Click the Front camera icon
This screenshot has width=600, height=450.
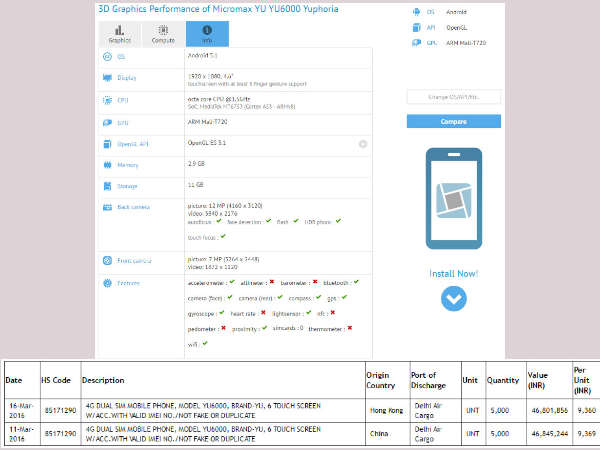[x=107, y=261]
